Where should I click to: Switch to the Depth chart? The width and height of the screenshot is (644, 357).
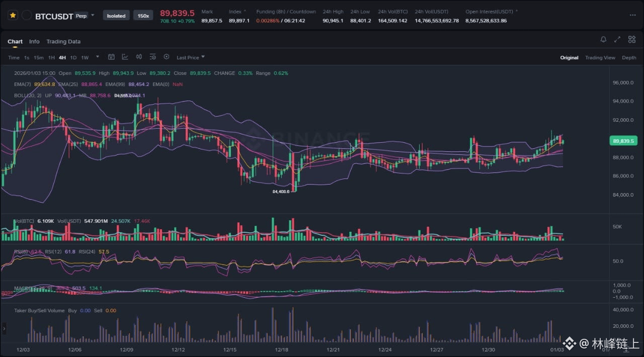pos(629,58)
